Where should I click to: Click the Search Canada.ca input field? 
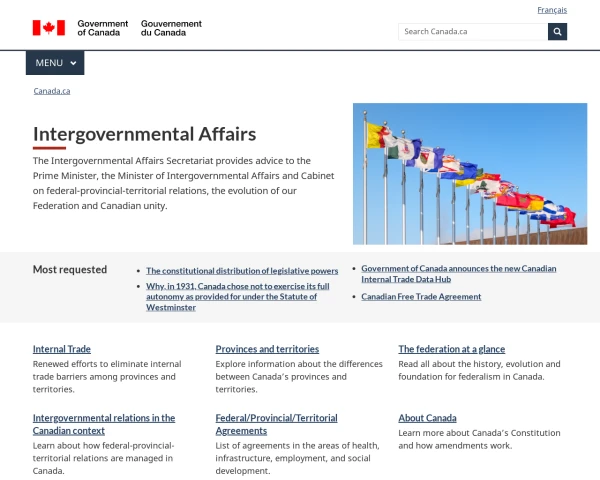[x=472, y=31]
